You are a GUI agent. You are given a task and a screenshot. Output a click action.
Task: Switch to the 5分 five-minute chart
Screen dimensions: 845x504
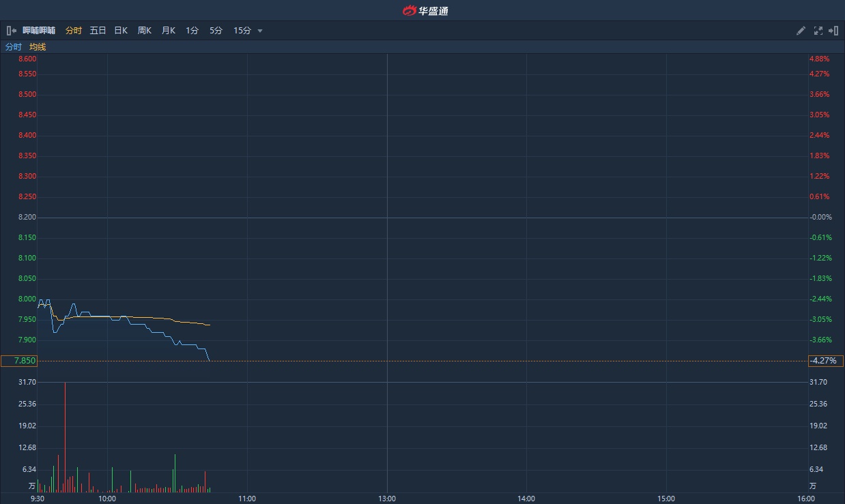tap(216, 31)
